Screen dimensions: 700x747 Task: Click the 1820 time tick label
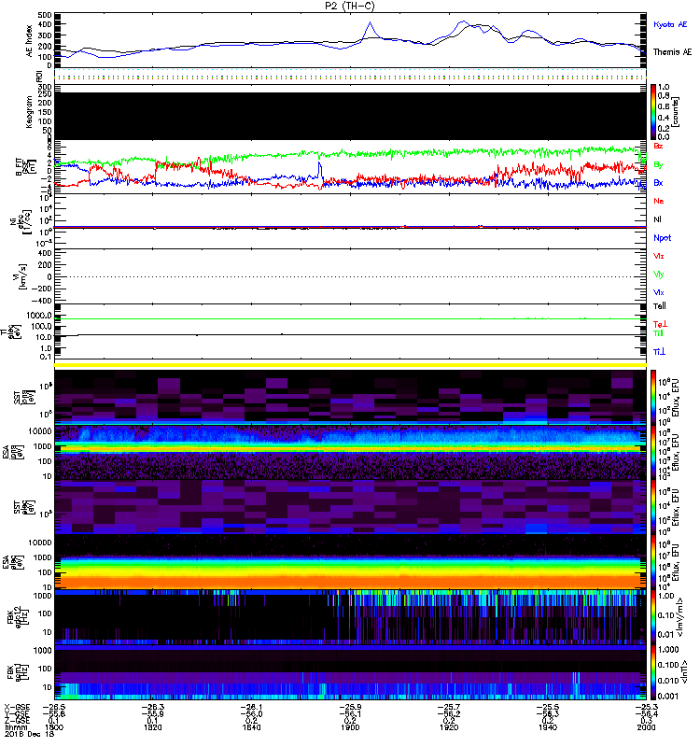point(152,727)
